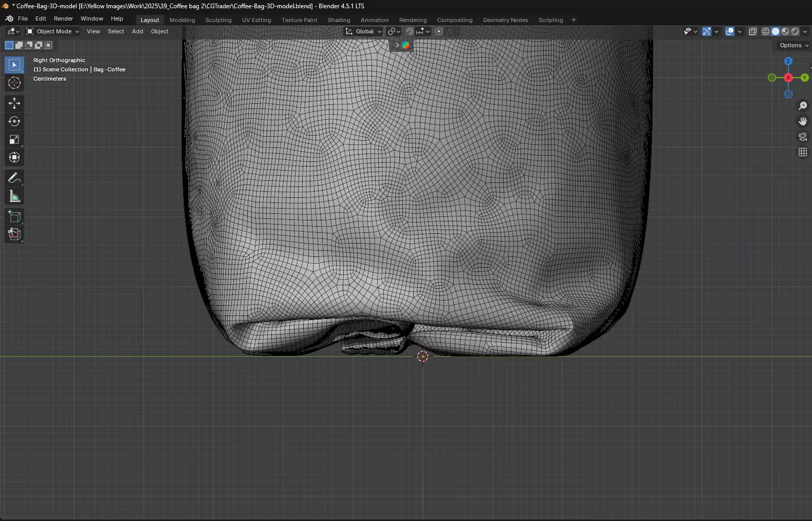Open the Render menu
812x521 pixels.
[x=63, y=18]
